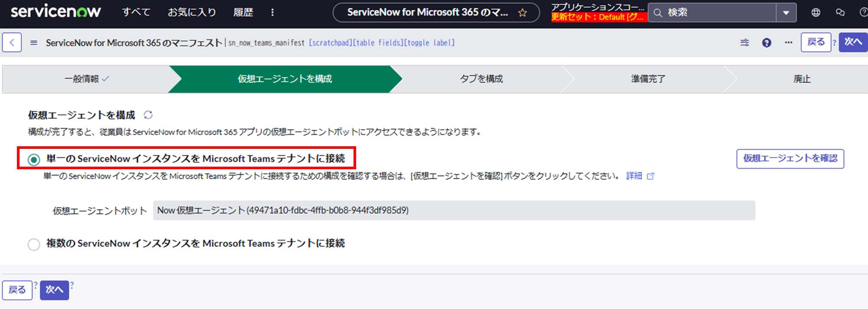Click the top 戻る button

point(816,42)
